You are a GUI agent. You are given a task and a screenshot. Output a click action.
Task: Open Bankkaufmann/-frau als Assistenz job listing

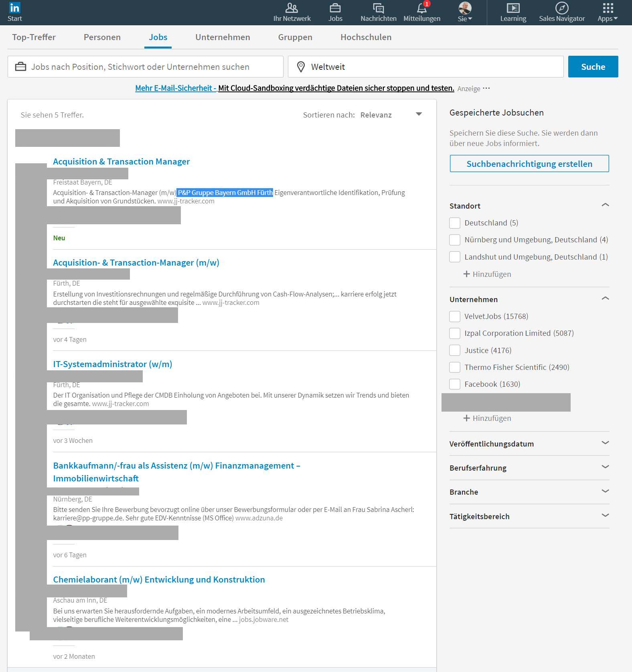point(176,472)
